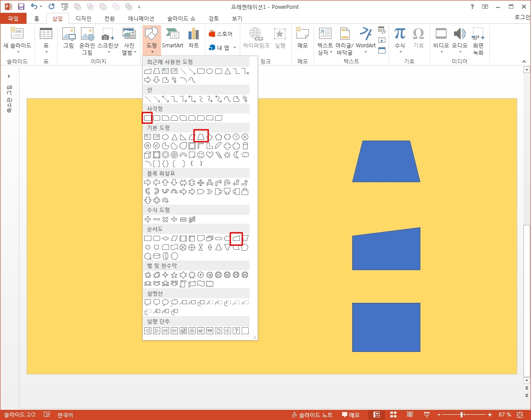The width and height of the screenshot is (531, 420).
Task: Start 화면 녹화 screen recording
Action: point(478,42)
